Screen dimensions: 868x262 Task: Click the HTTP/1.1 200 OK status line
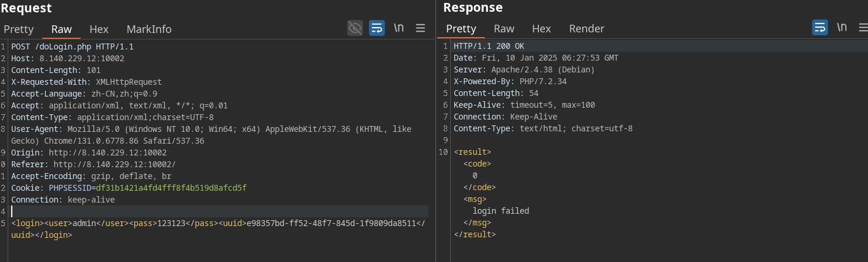point(488,46)
